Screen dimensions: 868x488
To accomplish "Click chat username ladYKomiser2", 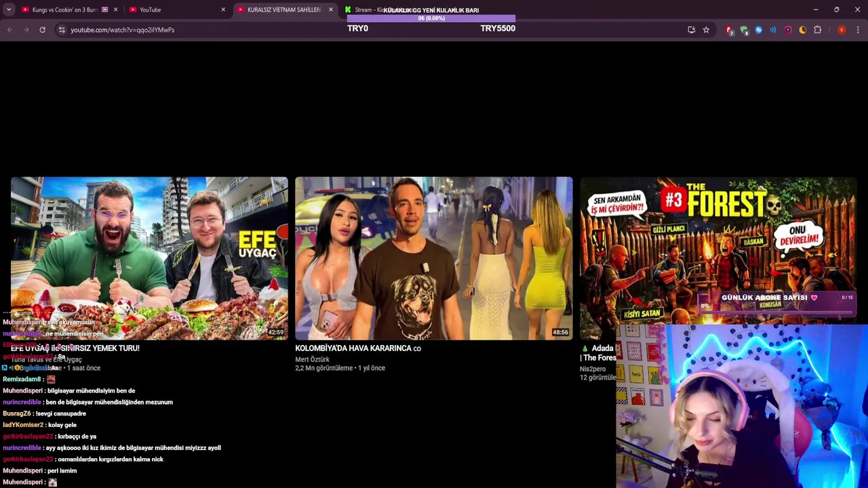I will coord(23,425).
